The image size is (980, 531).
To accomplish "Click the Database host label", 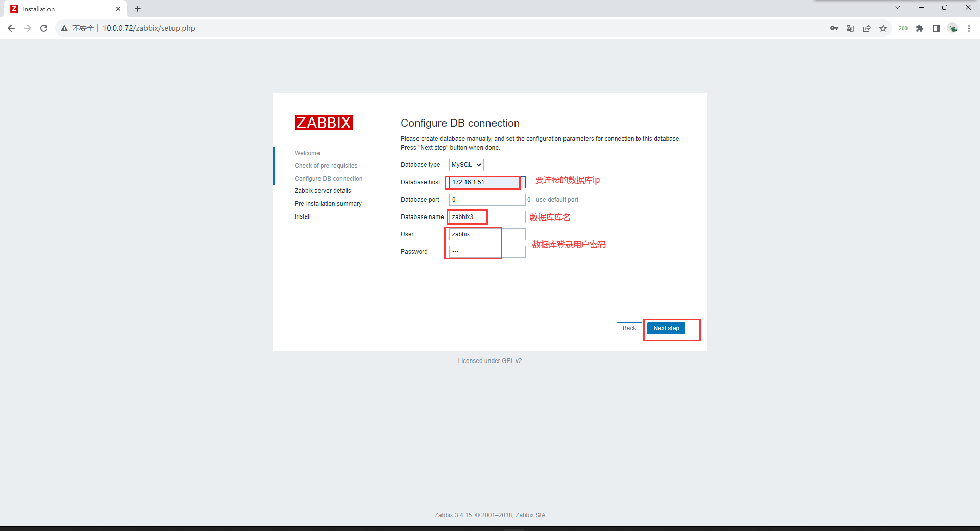I will 420,182.
